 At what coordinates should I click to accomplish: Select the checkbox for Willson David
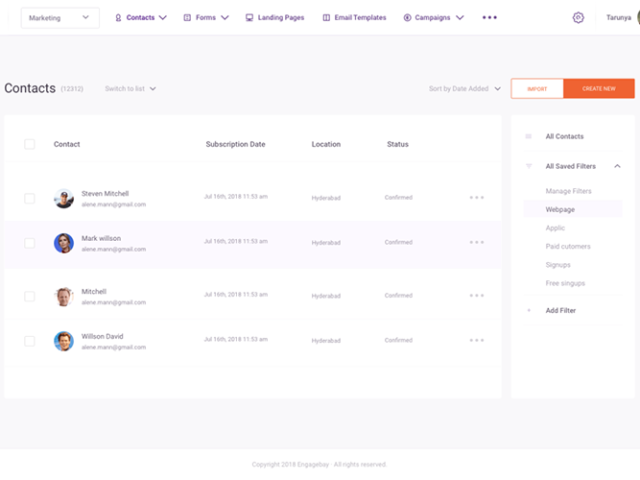pos(29,340)
